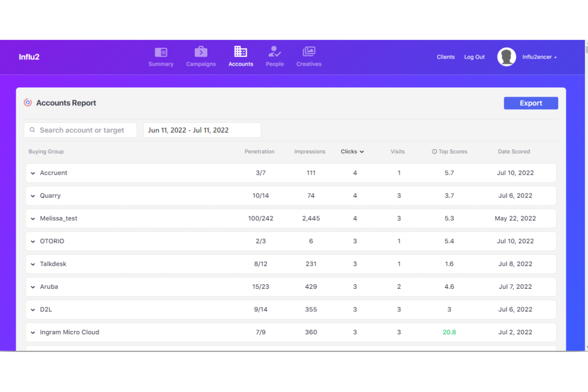Expand the Aruba row
The height and width of the screenshot is (392, 588).
coord(33,287)
